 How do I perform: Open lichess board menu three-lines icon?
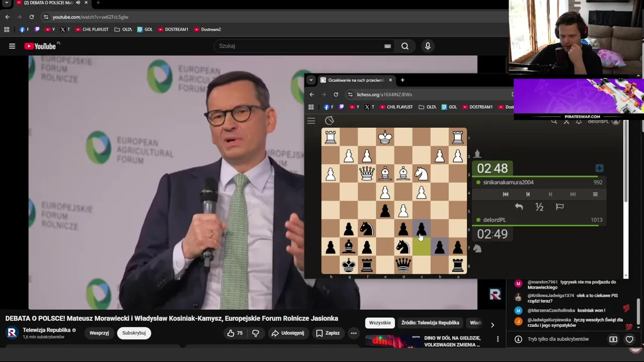click(595, 194)
